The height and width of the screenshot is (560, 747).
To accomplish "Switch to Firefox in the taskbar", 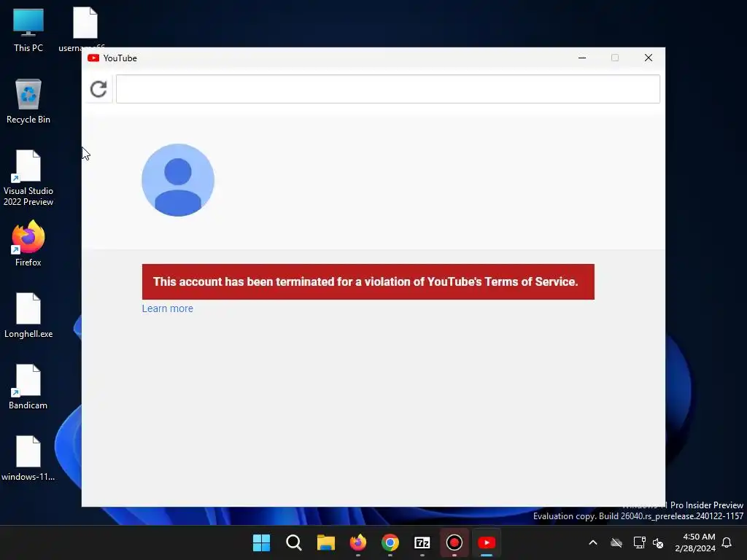I will coord(357,542).
